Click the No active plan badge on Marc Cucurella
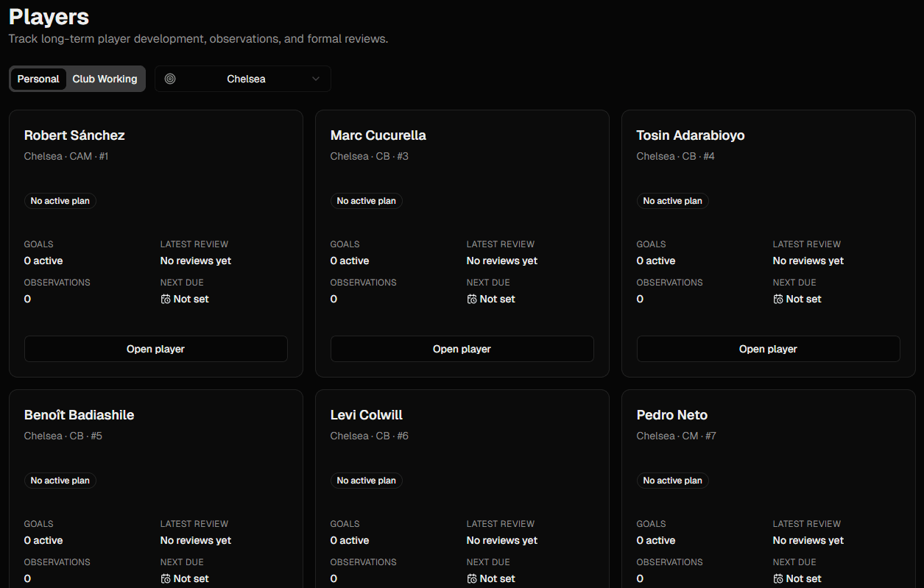 click(x=367, y=201)
